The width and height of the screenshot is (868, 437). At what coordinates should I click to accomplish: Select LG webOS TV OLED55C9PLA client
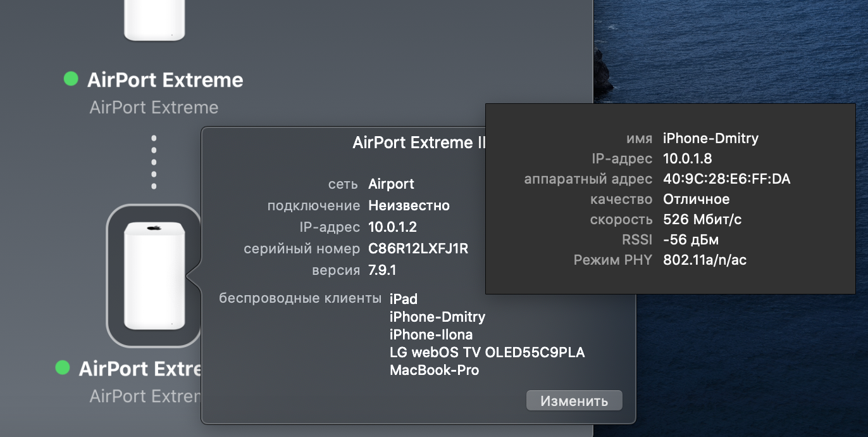tap(487, 352)
